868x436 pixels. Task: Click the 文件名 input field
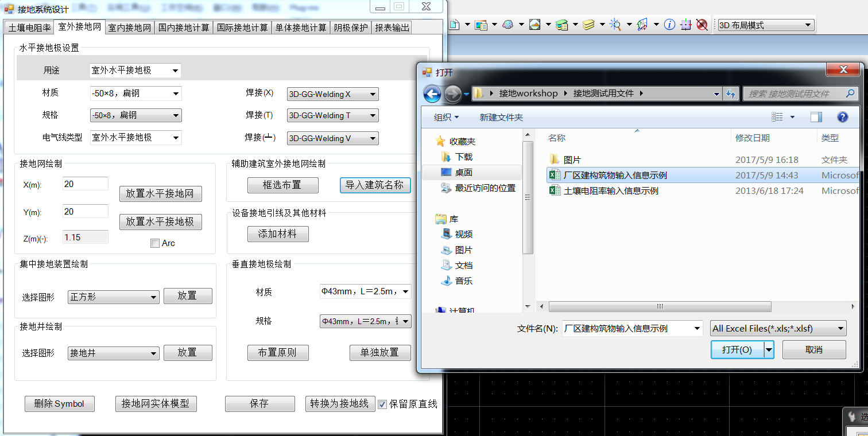(632, 329)
